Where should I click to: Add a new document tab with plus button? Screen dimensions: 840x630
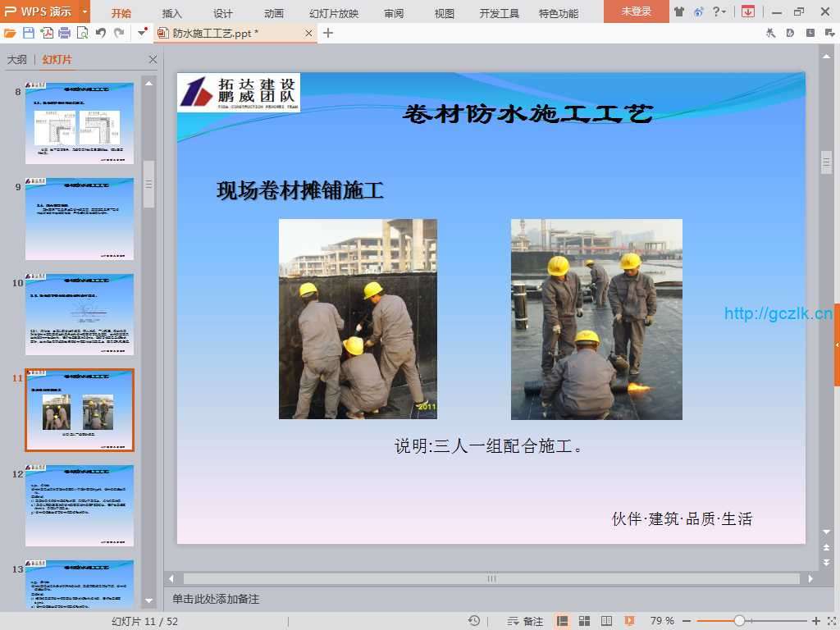pos(328,33)
